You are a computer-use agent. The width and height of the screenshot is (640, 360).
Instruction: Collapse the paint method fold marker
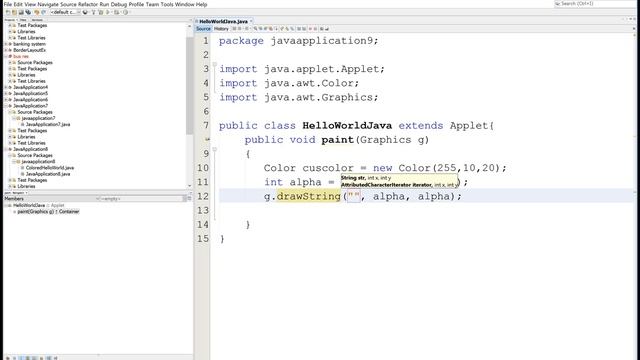click(x=214, y=149)
